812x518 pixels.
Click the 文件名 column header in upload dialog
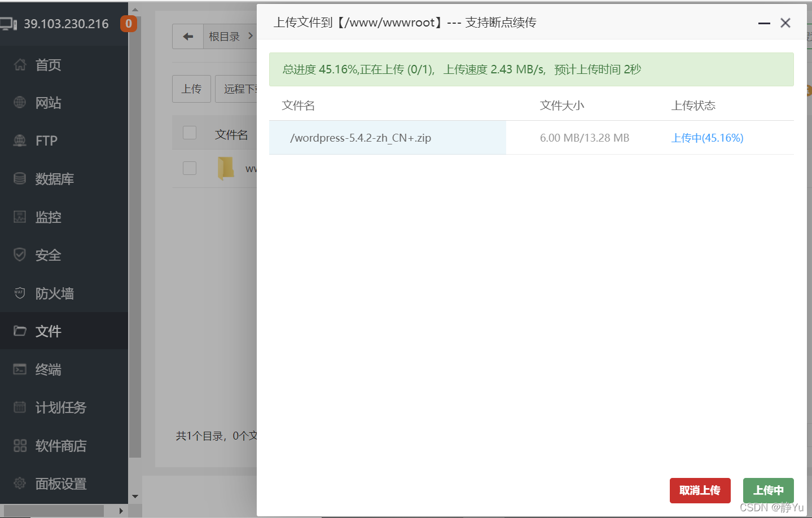coord(299,106)
